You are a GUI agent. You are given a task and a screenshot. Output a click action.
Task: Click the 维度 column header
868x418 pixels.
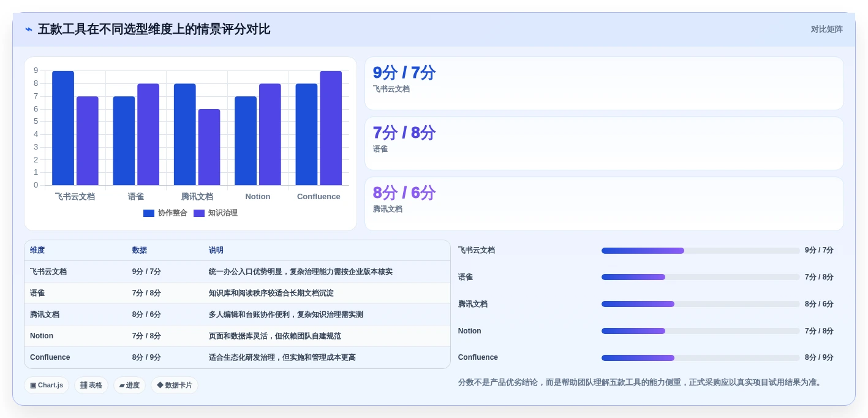pos(37,251)
